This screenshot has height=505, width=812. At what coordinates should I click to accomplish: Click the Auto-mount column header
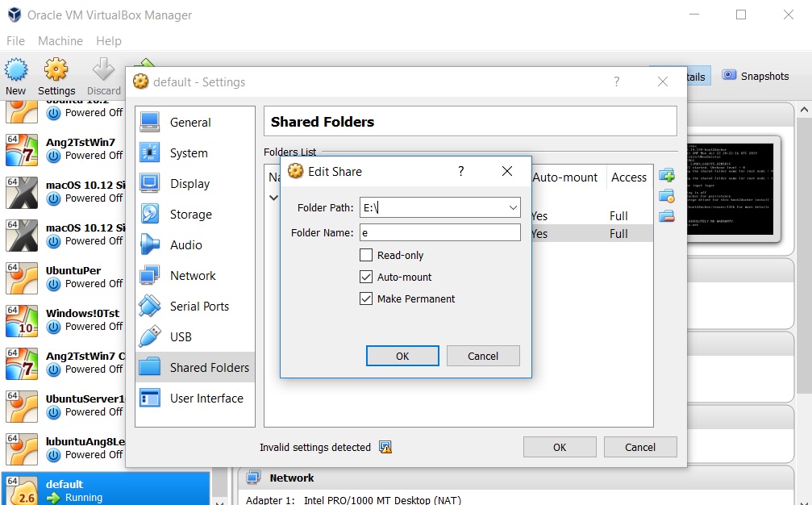click(565, 177)
